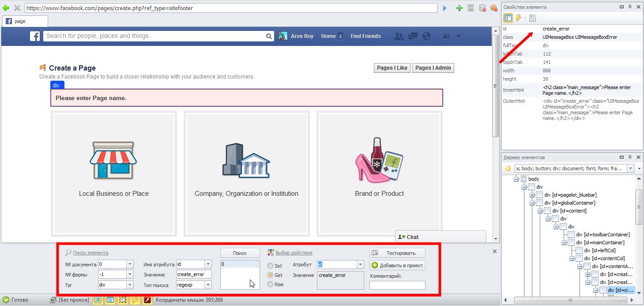Click the proxy icon labeled Без прокси

tap(53, 300)
